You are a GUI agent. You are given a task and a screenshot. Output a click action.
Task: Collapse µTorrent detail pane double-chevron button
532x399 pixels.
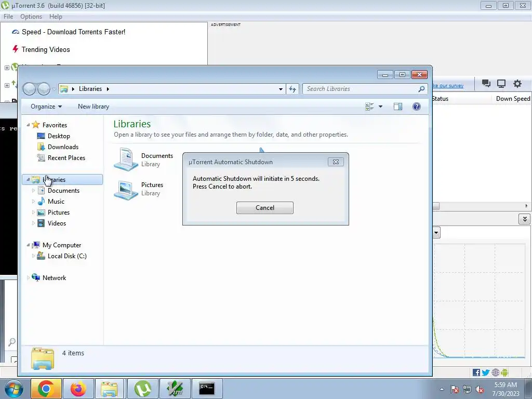click(x=524, y=219)
